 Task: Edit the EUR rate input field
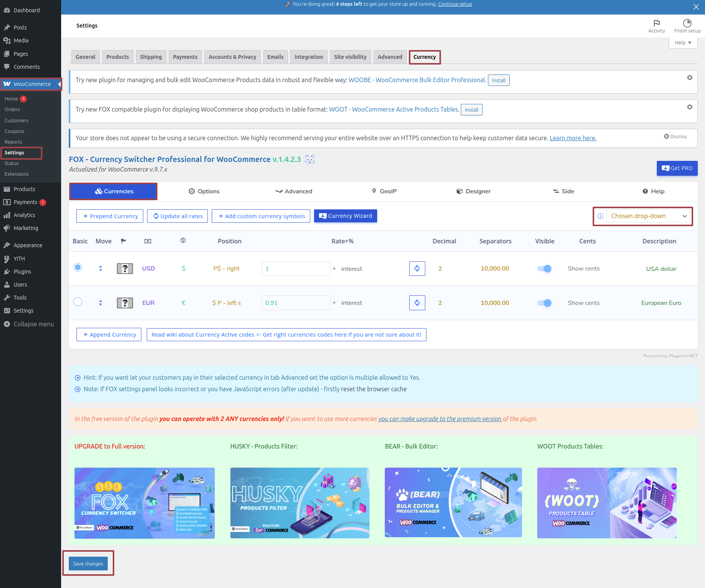tap(296, 303)
